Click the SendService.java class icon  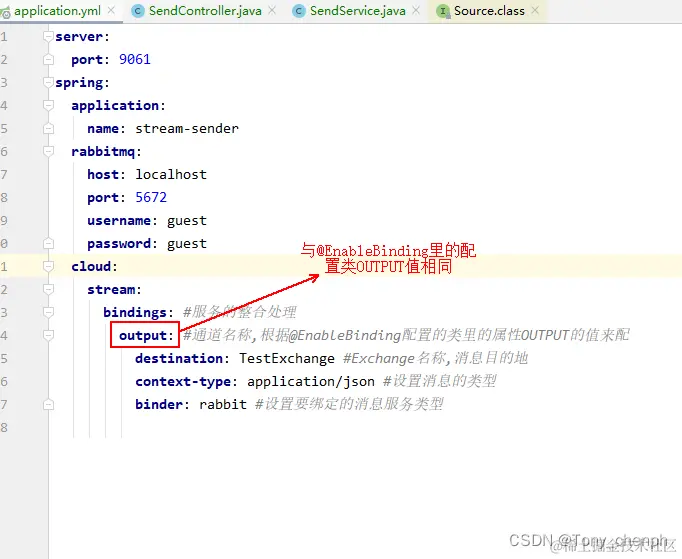coord(299,11)
